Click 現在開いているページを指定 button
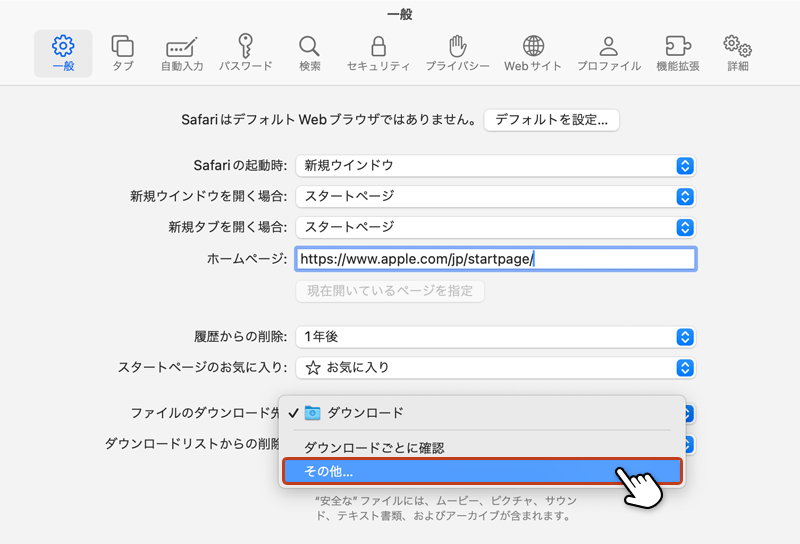 click(x=390, y=291)
